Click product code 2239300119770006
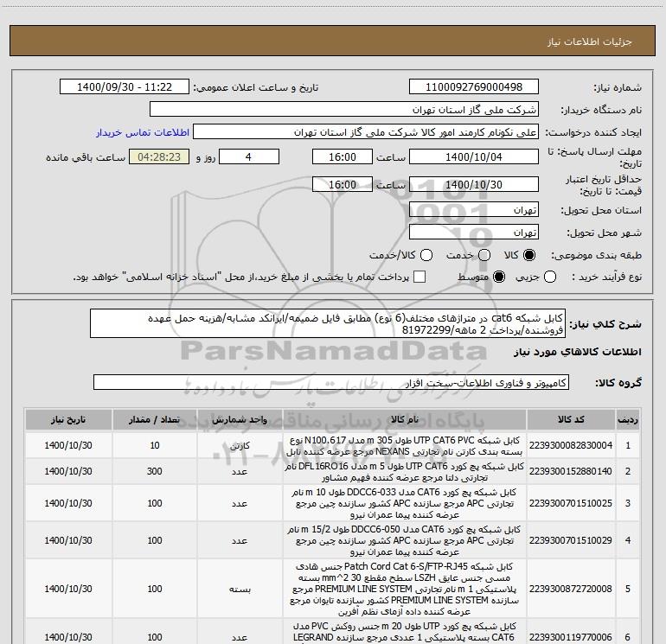Viewport: 666px width, 644px height. pyautogui.click(x=571, y=637)
